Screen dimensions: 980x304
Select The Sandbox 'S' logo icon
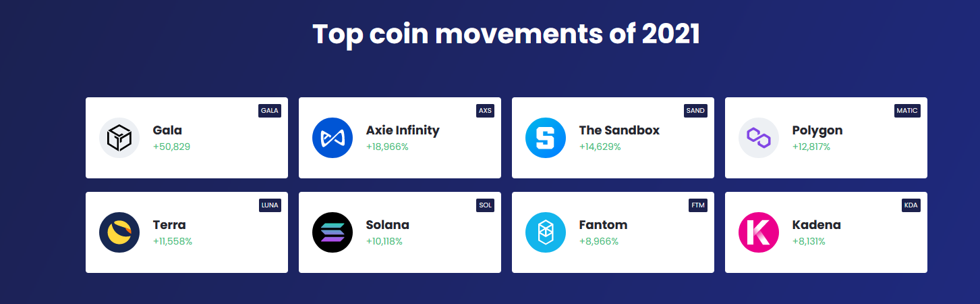click(x=546, y=138)
